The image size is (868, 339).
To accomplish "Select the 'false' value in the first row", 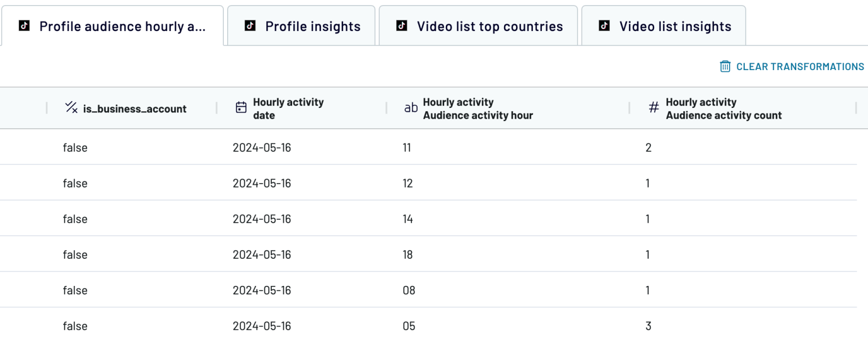I will pos(75,147).
